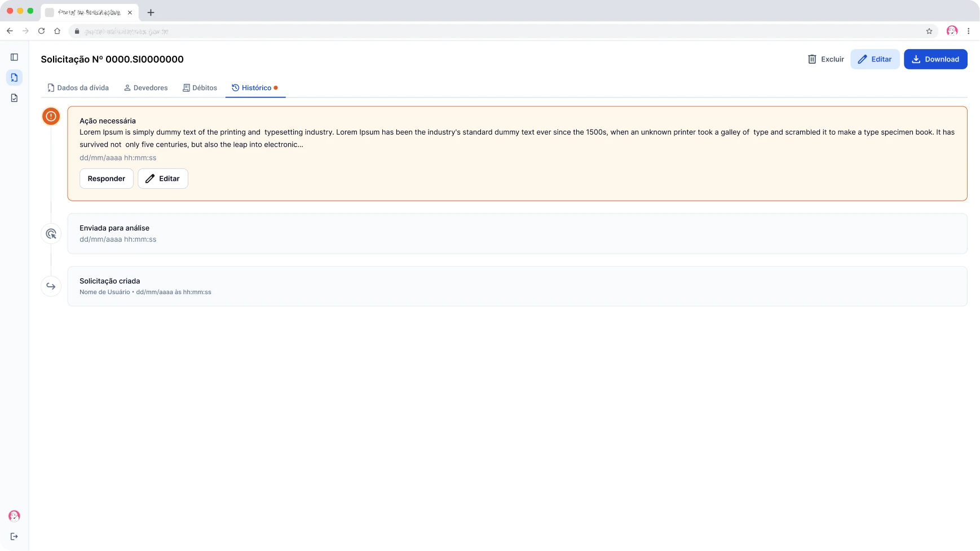Open the browser profile avatar
This screenshot has height=551, width=980.
[x=952, y=31]
